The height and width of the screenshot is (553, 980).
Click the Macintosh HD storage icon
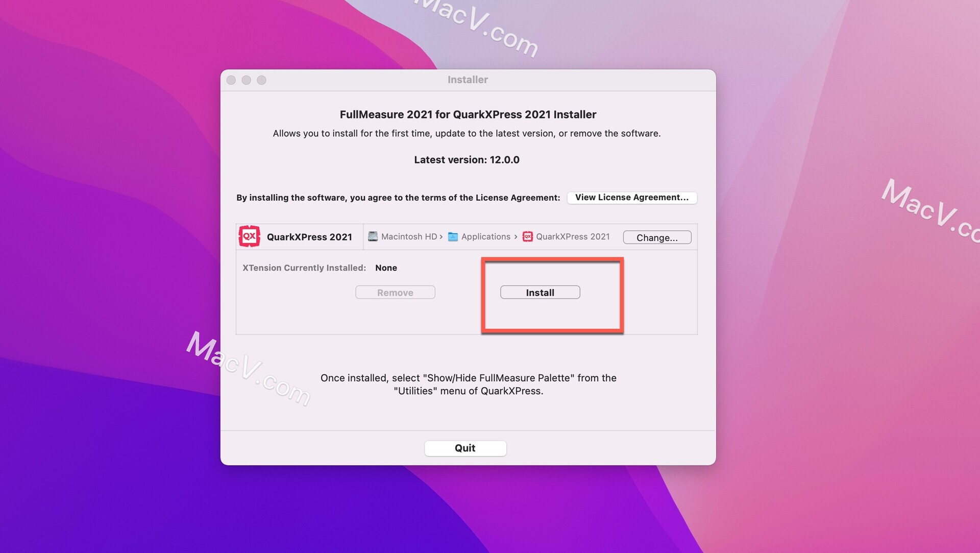tap(373, 236)
